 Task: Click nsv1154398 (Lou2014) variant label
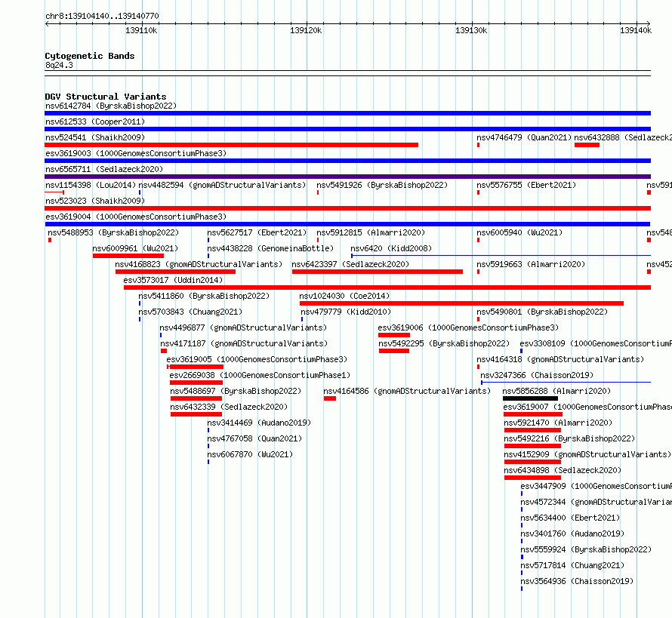[91, 185]
